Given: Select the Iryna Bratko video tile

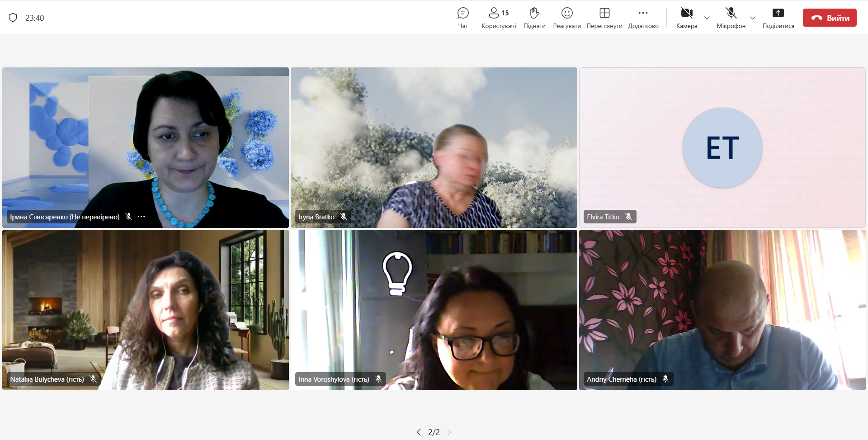Looking at the screenshot, I should [x=434, y=147].
